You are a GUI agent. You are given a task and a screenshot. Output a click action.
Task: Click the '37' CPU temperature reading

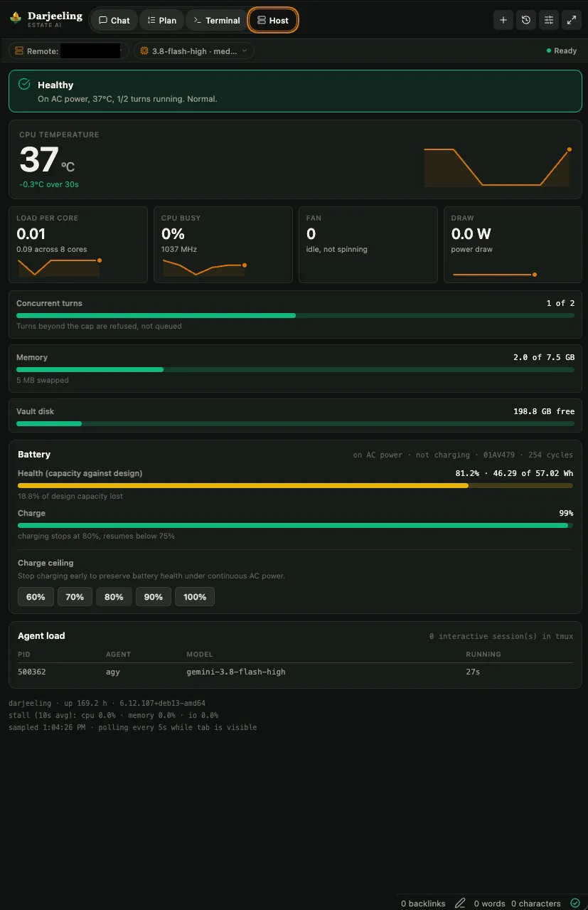[38, 159]
